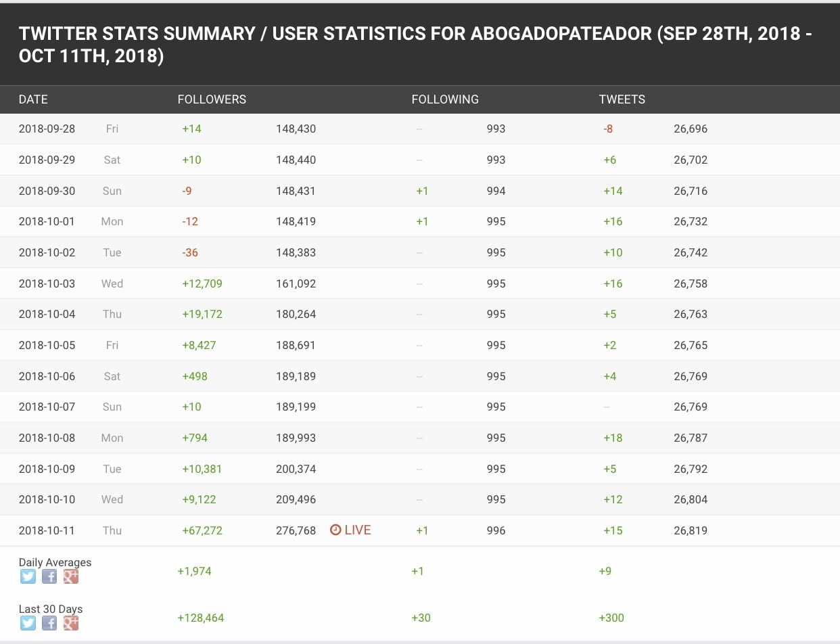Click the -36 follower loss value
Image resolution: width=840 pixels, height=644 pixels.
[190, 252]
